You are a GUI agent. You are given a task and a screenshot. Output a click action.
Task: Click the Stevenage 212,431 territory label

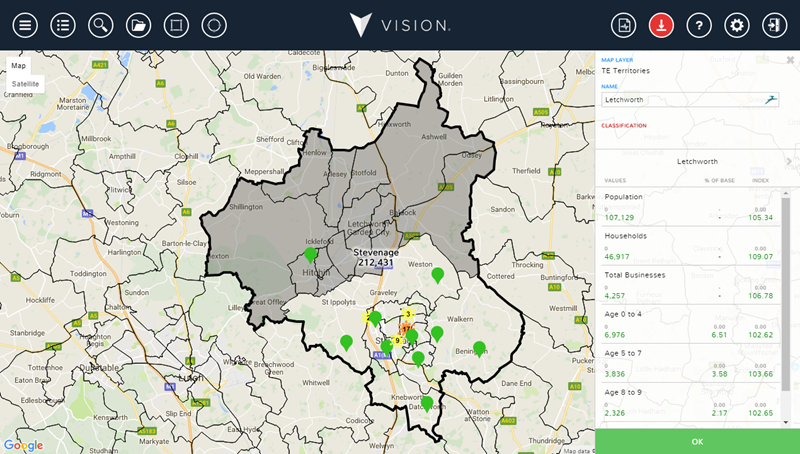tap(376, 258)
